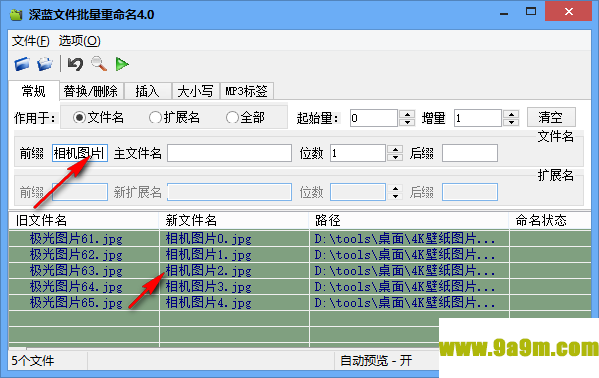The height and width of the screenshot is (378, 599).
Task: Switch to the MP3标签 tab
Action: [x=246, y=91]
